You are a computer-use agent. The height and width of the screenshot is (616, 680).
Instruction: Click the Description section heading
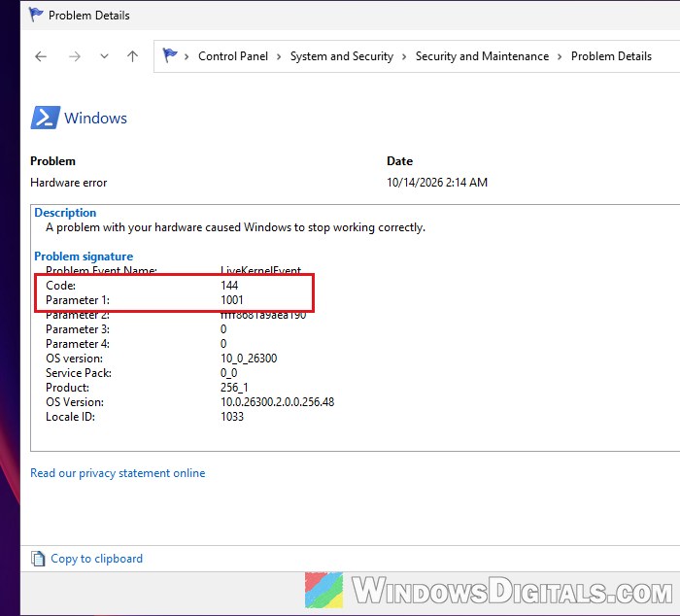click(x=65, y=213)
